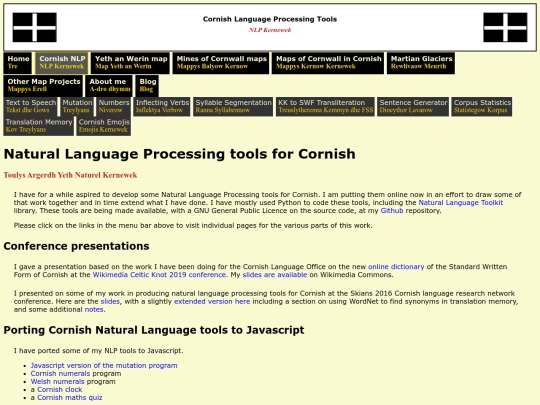Go to Syllable Segmentation page

(233, 106)
